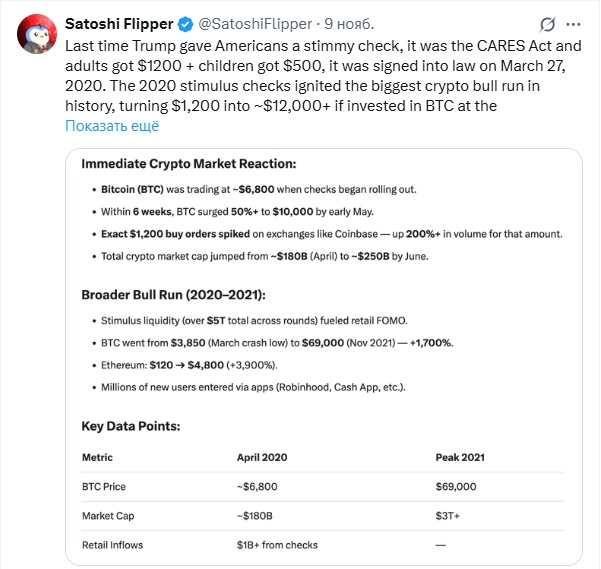Click the "Immediate Crypto Market Reaction" heading
The height and width of the screenshot is (569, 601).
point(188,163)
